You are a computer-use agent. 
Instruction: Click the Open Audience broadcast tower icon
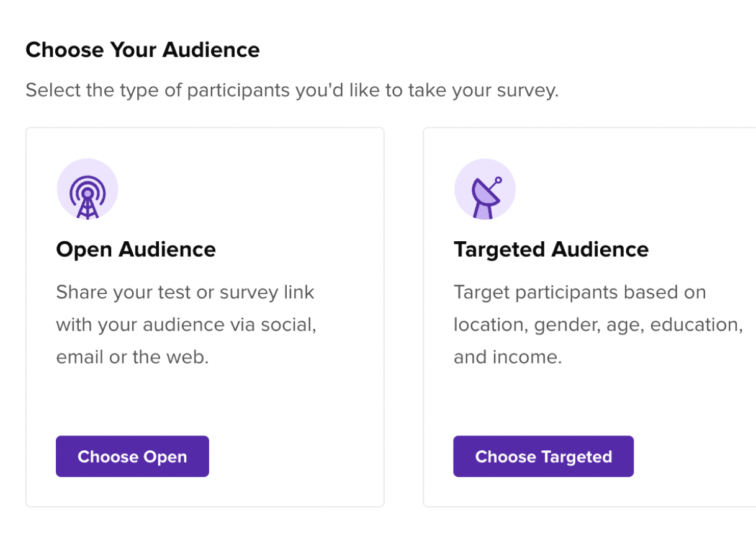click(x=88, y=189)
